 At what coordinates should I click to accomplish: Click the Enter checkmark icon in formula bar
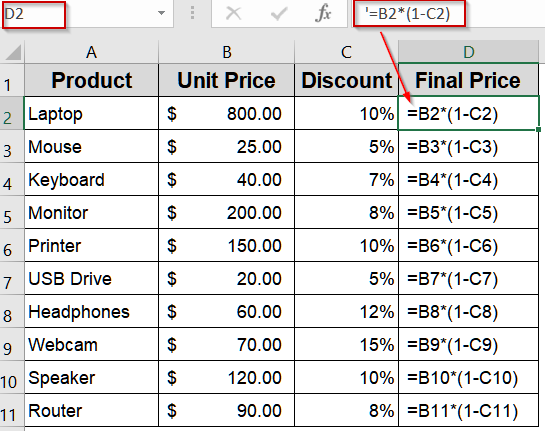278,14
